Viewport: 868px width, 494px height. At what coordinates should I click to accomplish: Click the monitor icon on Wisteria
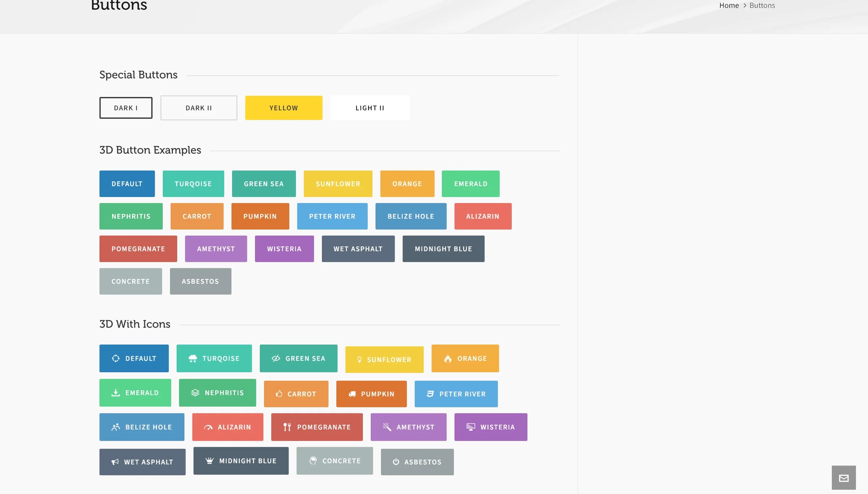pyautogui.click(x=471, y=427)
